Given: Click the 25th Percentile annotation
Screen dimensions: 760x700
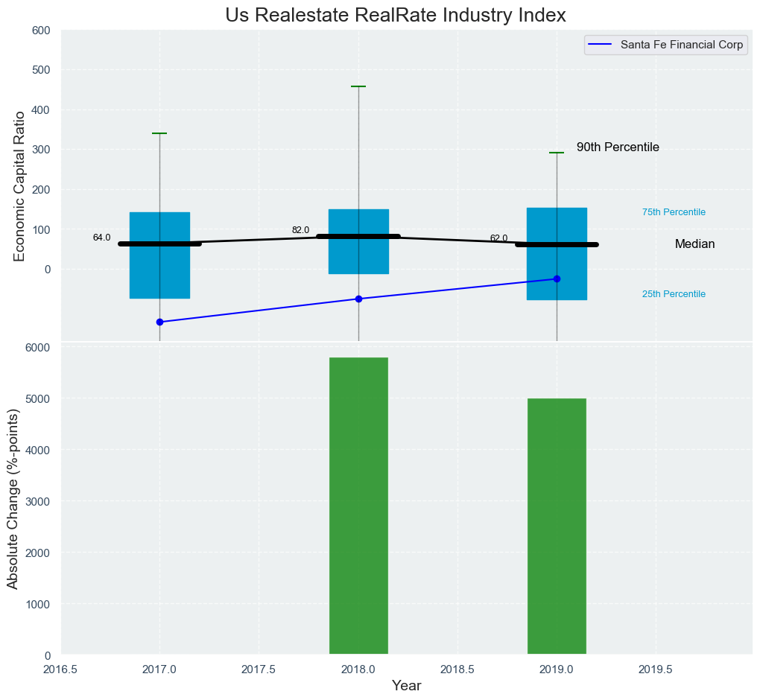Looking at the screenshot, I should pos(674,294).
